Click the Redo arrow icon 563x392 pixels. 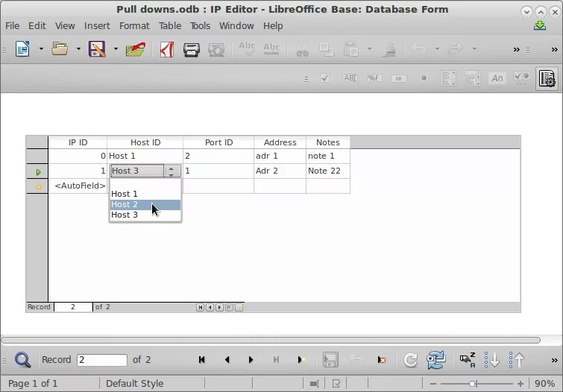[456, 48]
